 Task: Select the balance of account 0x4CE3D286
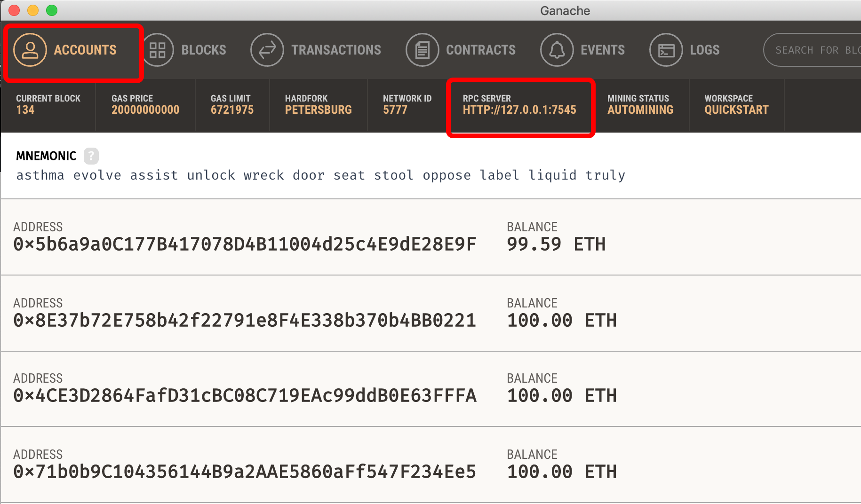pyautogui.click(x=562, y=396)
